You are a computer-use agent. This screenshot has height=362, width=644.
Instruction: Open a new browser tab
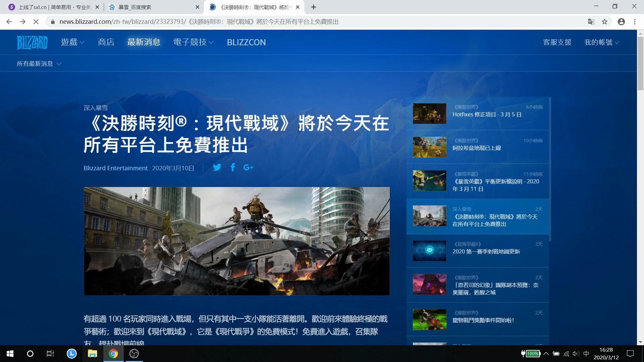click(x=314, y=7)
